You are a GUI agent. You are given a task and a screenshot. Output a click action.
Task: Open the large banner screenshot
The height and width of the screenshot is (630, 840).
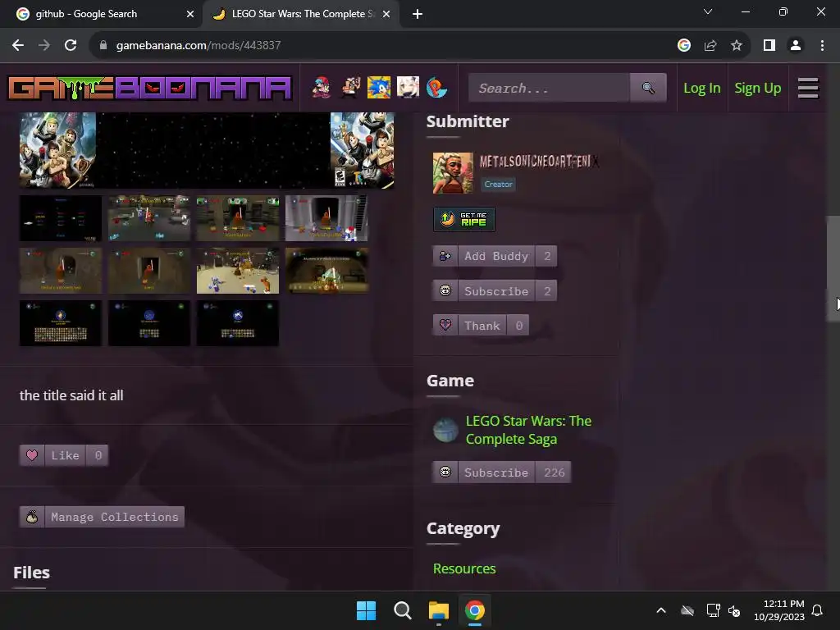(207, 150)
